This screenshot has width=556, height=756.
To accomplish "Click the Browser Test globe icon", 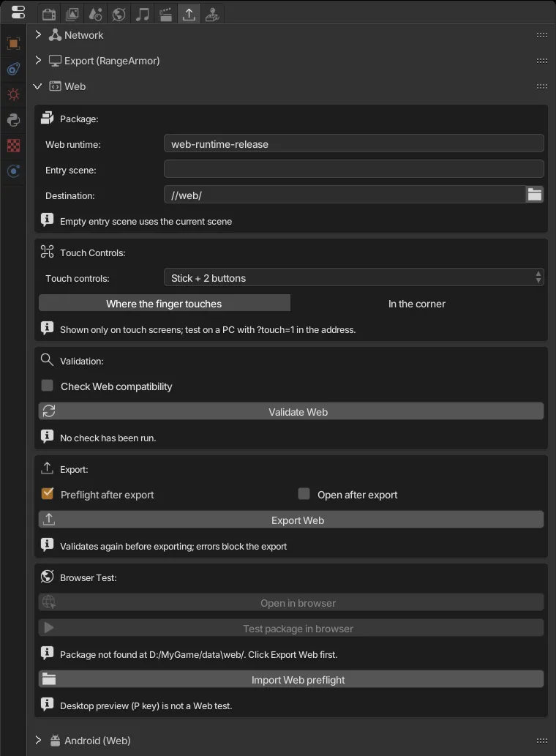I will tap(48, 577).
